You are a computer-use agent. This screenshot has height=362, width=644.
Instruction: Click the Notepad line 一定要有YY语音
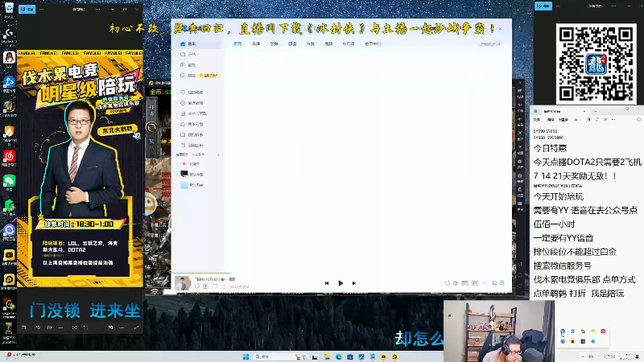563,238
